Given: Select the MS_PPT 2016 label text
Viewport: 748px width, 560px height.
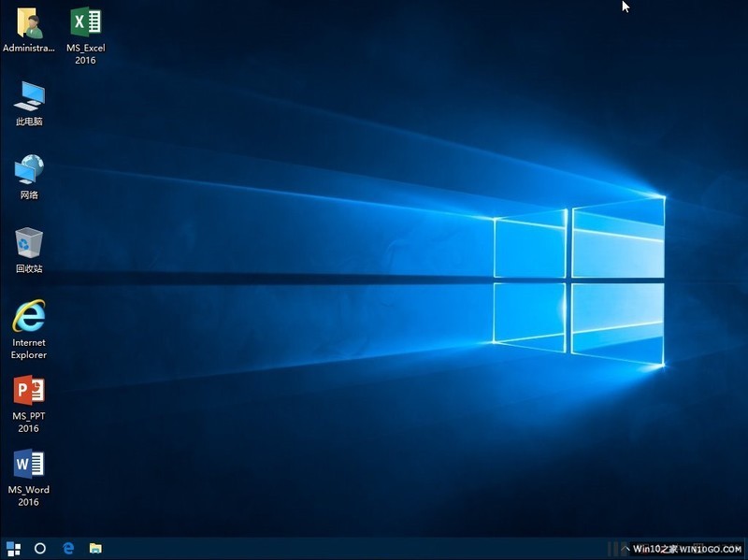Looking at the screenshot, I should pos(29,423).
